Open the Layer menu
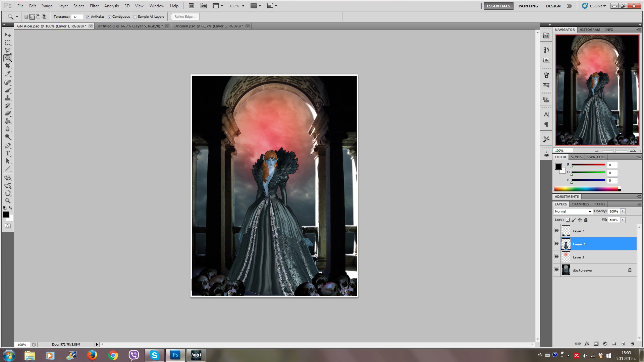 [x=63, y=6]
